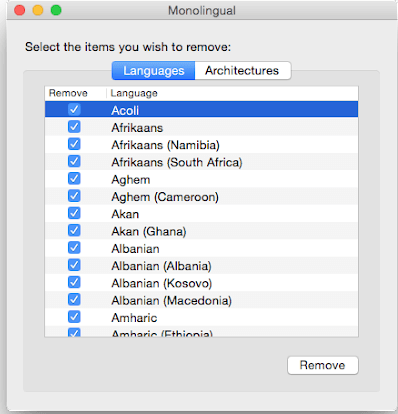
Task: Toggle the Amharic checkbox
Action: 74,316
